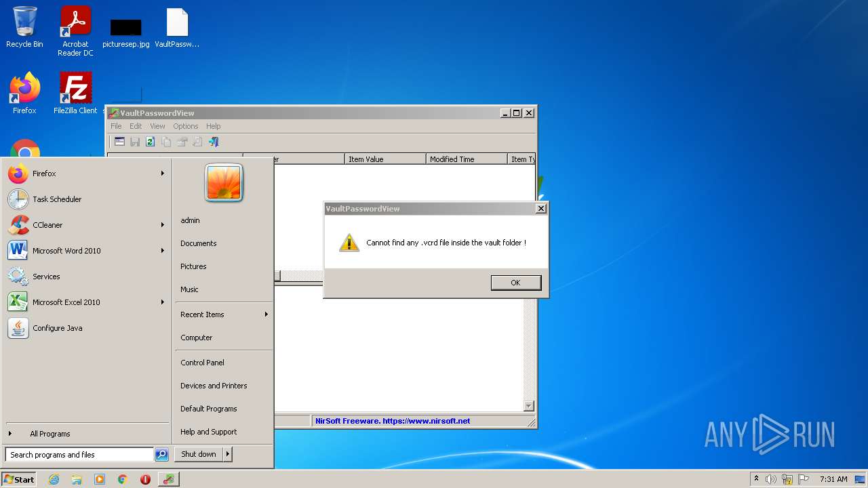
Task: Open Shut down options arrow
Action: click(x=228, y=454)
